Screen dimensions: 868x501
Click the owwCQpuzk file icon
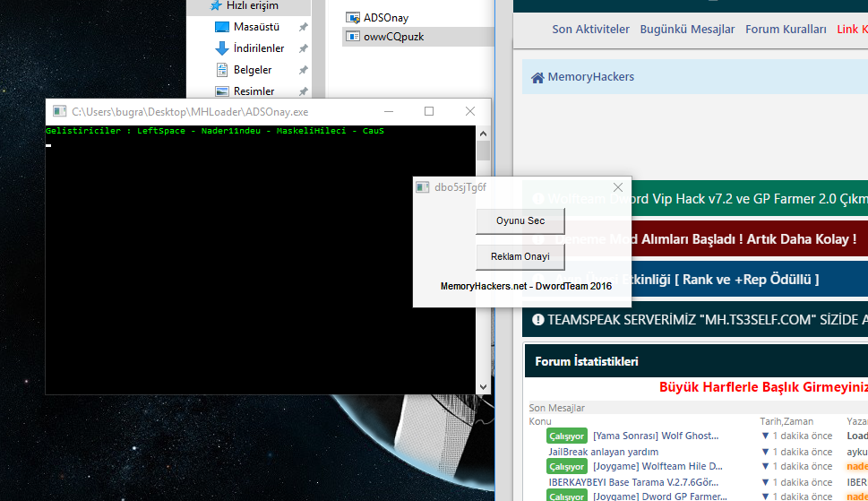[353, 37]
